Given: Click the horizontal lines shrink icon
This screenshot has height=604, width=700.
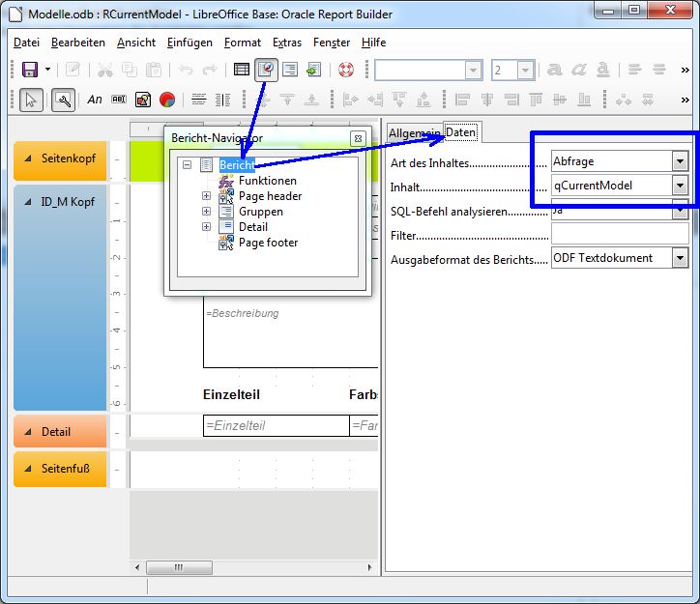Looking at the screenshot, I should 198,100.
